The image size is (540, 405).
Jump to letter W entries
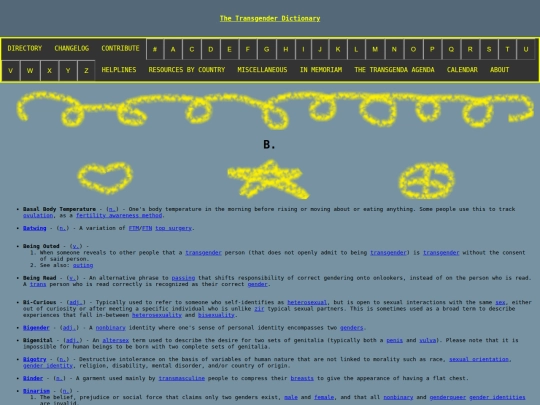coord(30,71)
